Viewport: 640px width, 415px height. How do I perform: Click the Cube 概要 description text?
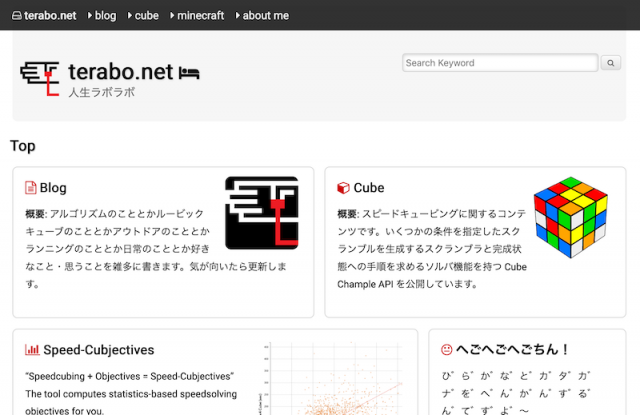point(432,249)
